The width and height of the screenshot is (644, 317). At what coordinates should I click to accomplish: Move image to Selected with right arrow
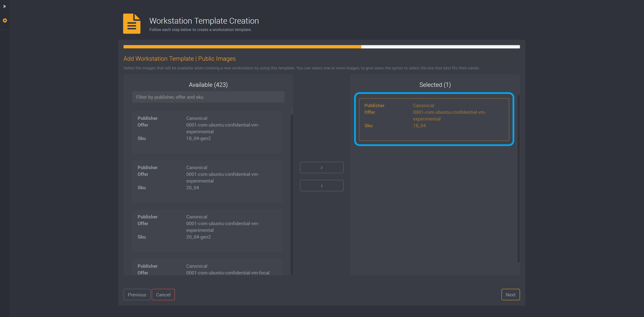[322, 167]
